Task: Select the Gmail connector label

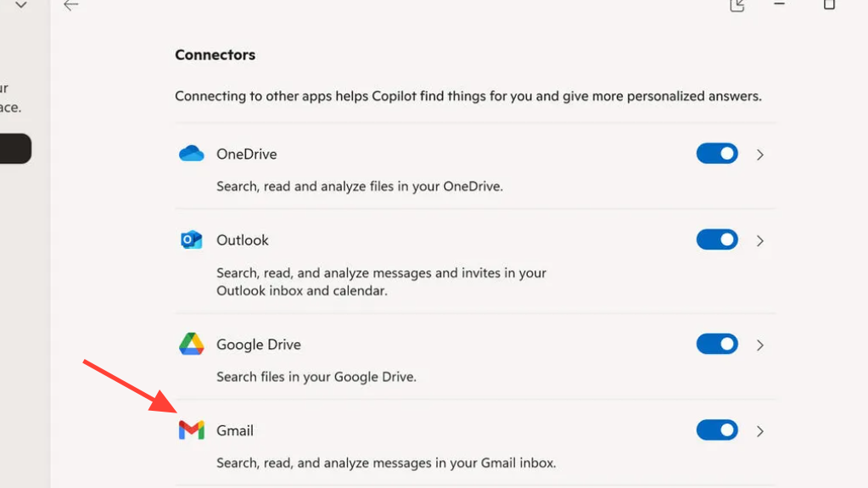Action: [235, 430]
